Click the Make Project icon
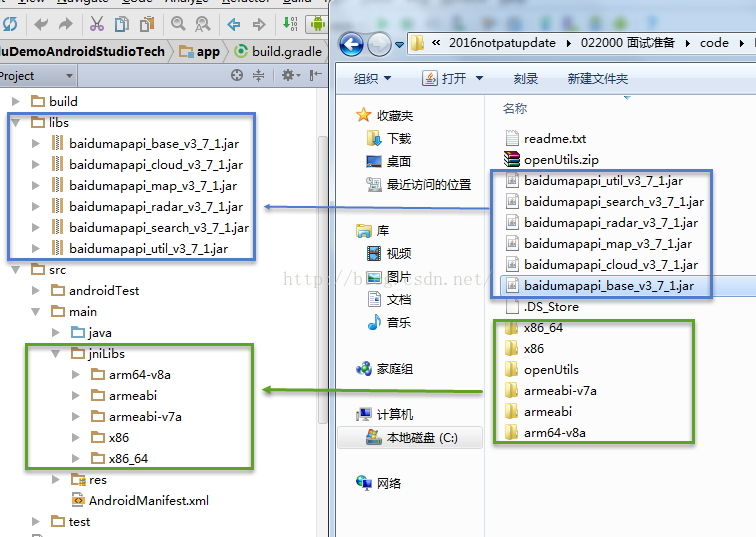Viewport: 756px width, 537px height. [x=290, y=24]
